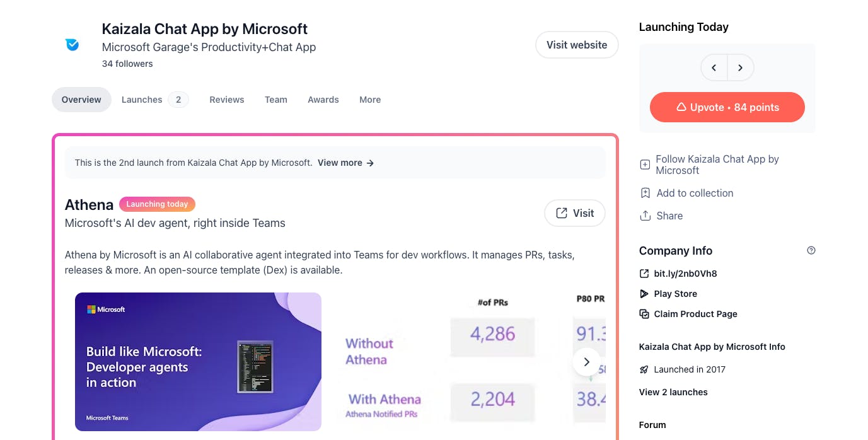Click the Follow plus icon
The height and width of the screenshot is (440, 868).
[645, 165]
